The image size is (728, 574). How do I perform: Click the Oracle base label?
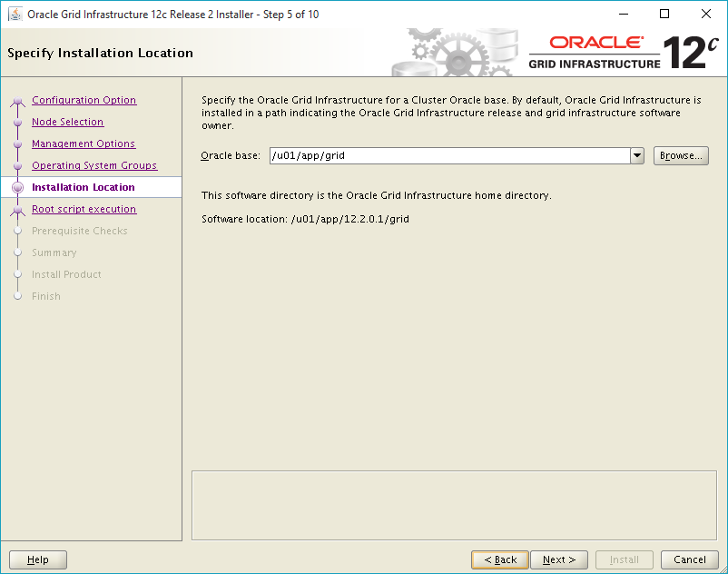click(231, 155)
